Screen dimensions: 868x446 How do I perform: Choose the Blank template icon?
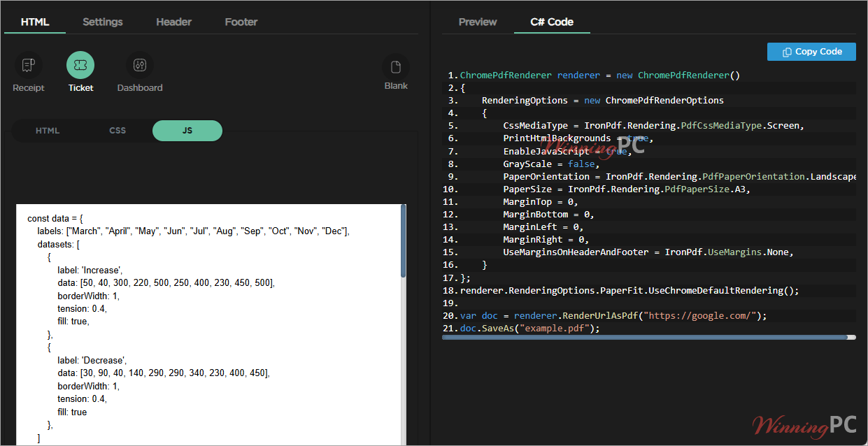(x=396, y=67)
